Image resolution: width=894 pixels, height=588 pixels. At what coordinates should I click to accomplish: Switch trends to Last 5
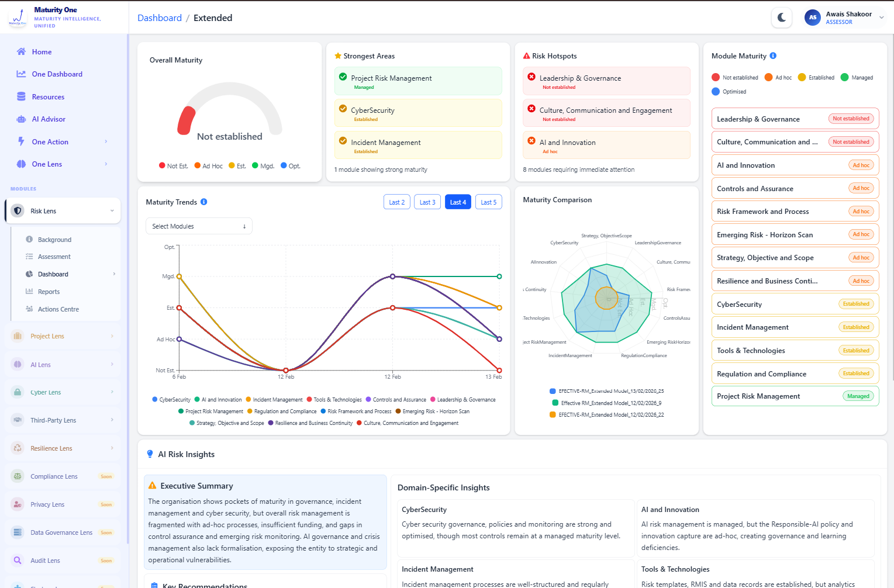tap(488, 202)
